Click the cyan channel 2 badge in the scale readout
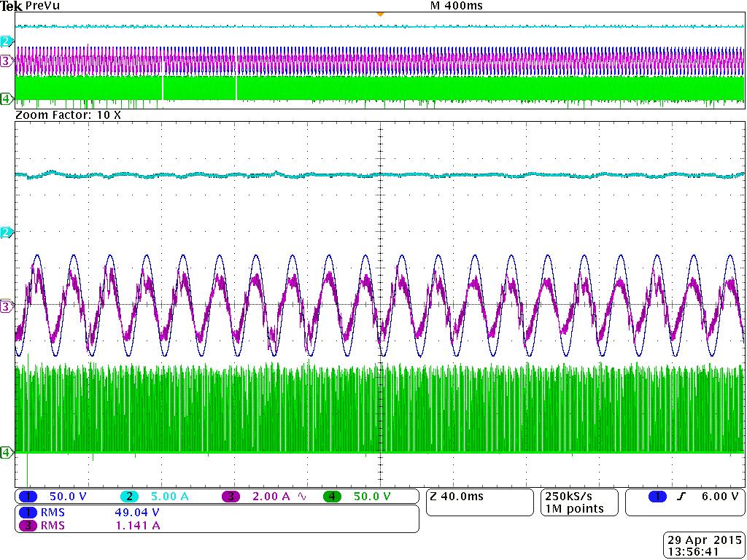 pos(130,497)
